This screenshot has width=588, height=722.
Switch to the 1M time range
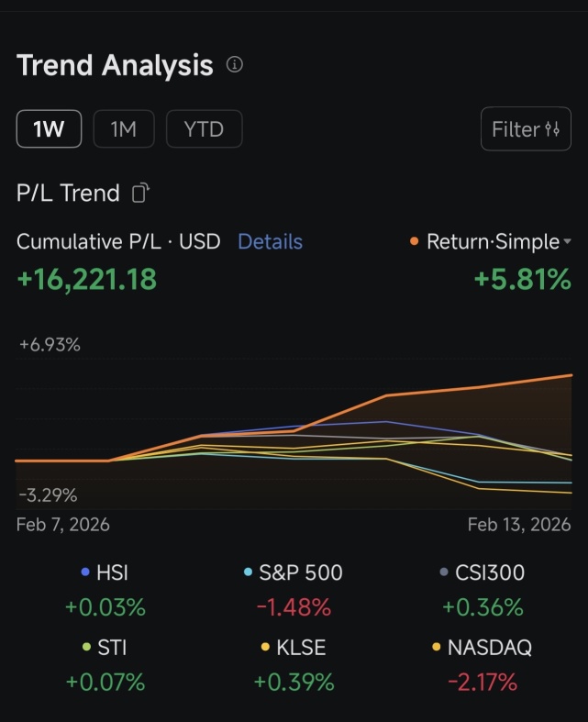coord(124,129)
